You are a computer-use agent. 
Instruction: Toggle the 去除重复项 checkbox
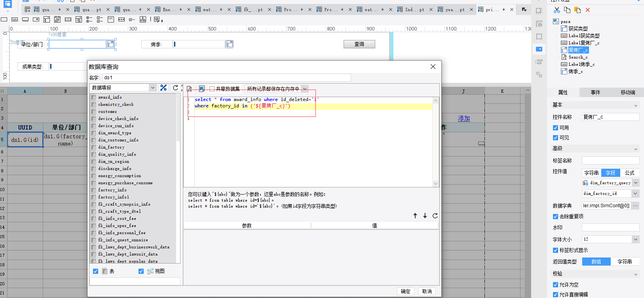click(x=555, y=216)
